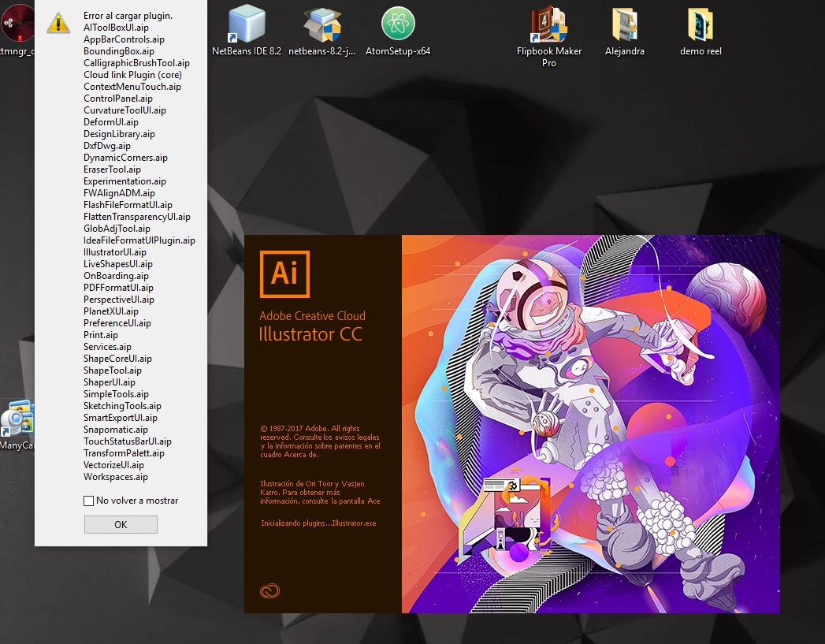The width and height of the screenshot is (825, 644).
Task: Click AppBarControls.aip entry
Action: [x=124, y=39]
